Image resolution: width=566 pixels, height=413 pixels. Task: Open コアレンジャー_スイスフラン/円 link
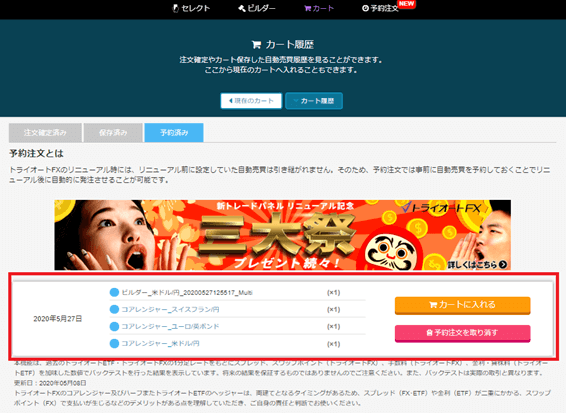(x=170, y=309)
